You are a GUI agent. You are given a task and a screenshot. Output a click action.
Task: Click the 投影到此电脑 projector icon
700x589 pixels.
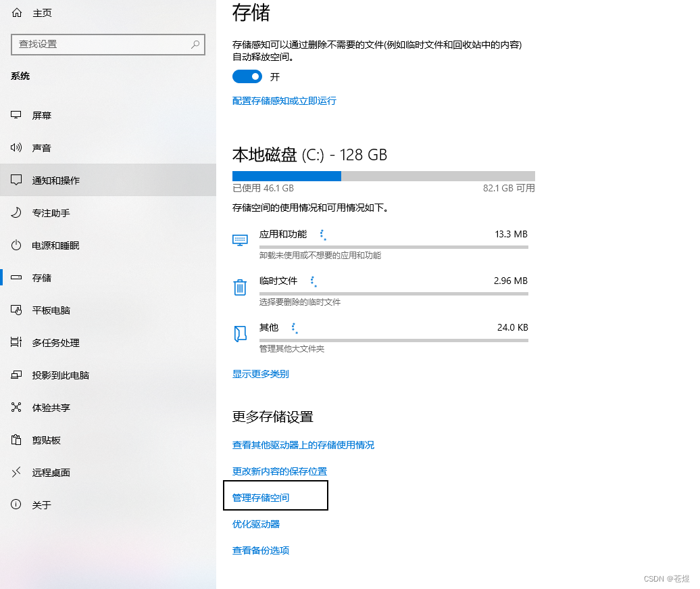click(x=16, y=375)
